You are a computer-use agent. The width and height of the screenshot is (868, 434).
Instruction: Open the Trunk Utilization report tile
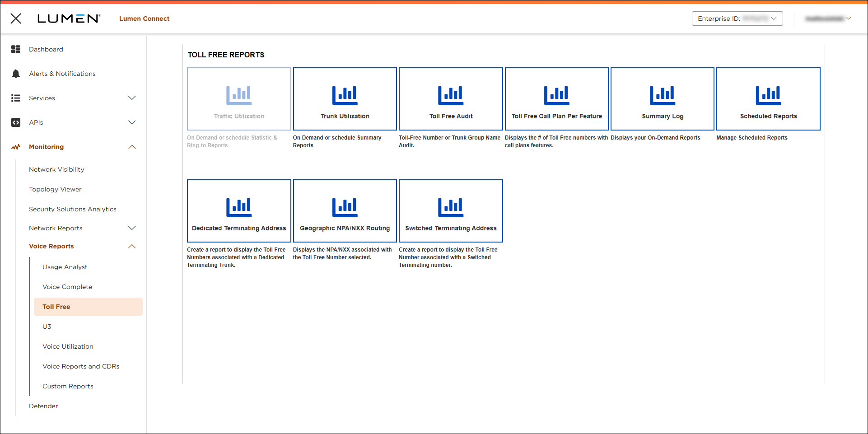[345, 99]
